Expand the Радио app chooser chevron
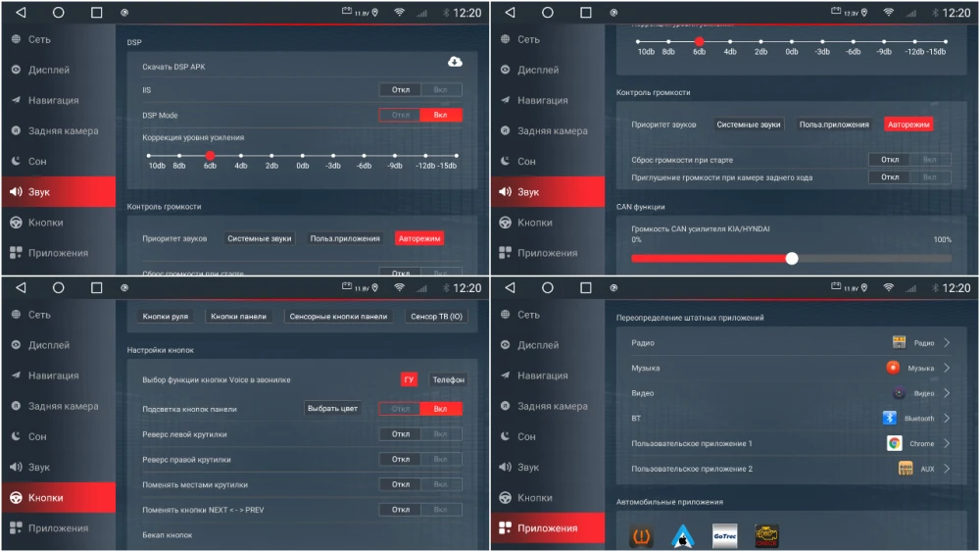980x551 pixels. tap(947, 343)
